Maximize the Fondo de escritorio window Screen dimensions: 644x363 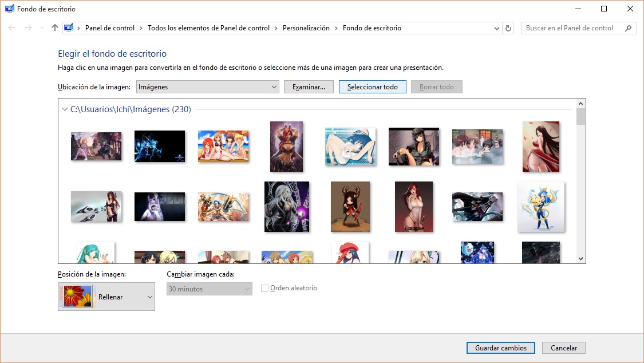(x=604, y=9)
